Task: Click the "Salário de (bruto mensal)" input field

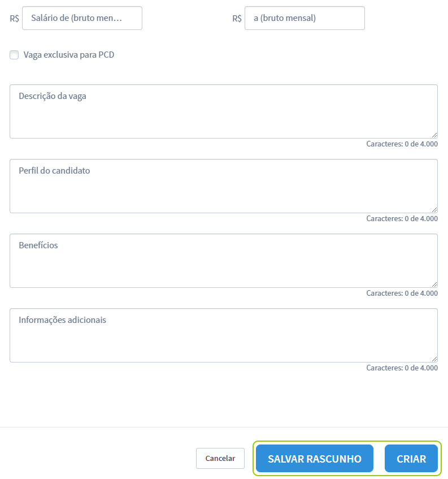Action: [82, 18]
